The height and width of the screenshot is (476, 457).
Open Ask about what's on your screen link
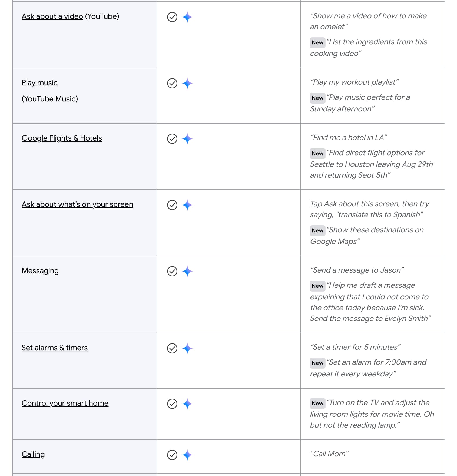tap(77, 204)
